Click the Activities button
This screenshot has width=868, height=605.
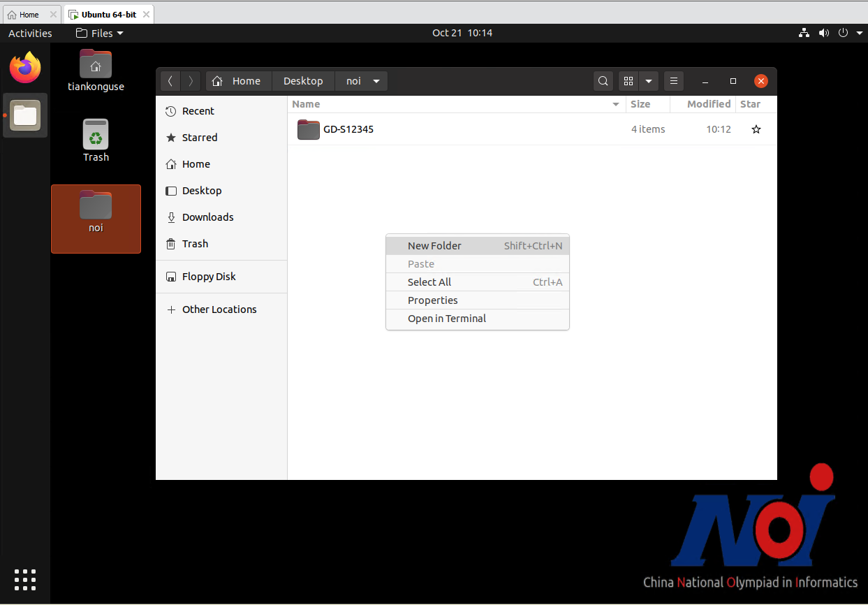(x=30, y=33)
